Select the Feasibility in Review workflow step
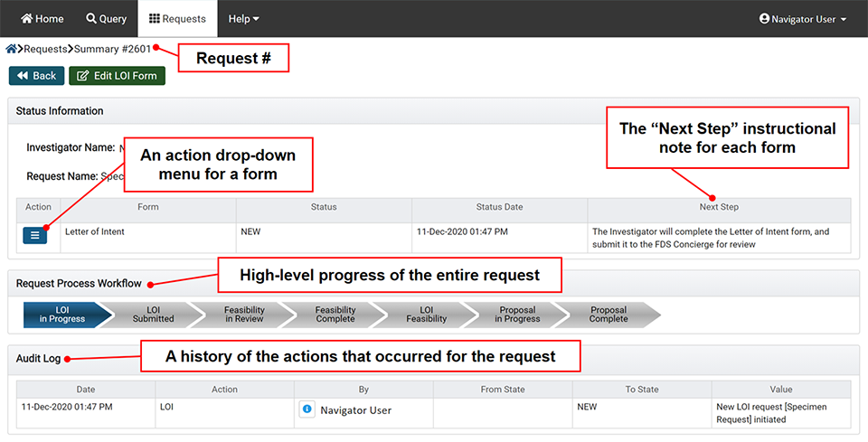Image resolution: width=868 pixels, height=442 pixels. (x=244, y=315)
